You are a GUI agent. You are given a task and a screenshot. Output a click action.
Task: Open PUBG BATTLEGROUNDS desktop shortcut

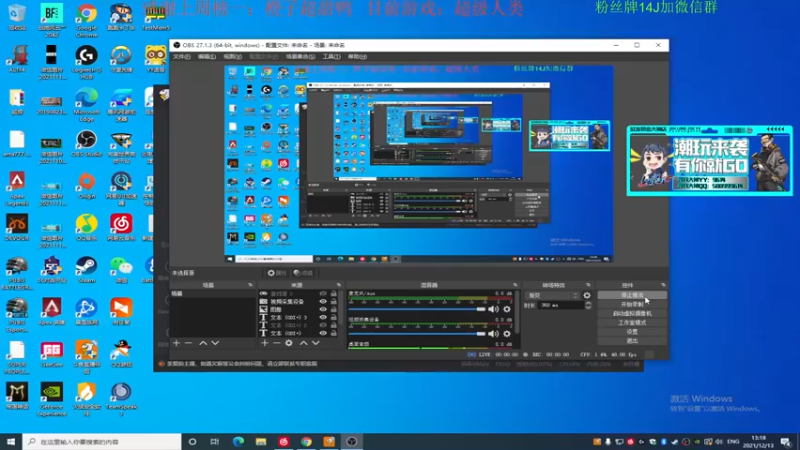17,273
